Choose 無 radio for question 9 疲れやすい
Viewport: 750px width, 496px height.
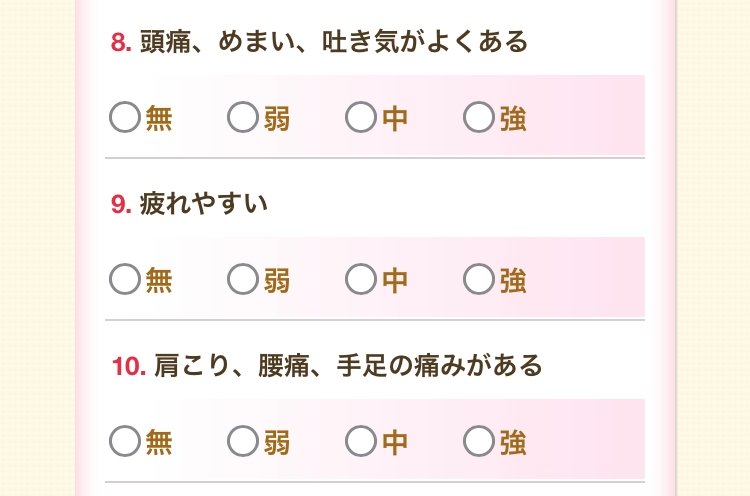124,280
